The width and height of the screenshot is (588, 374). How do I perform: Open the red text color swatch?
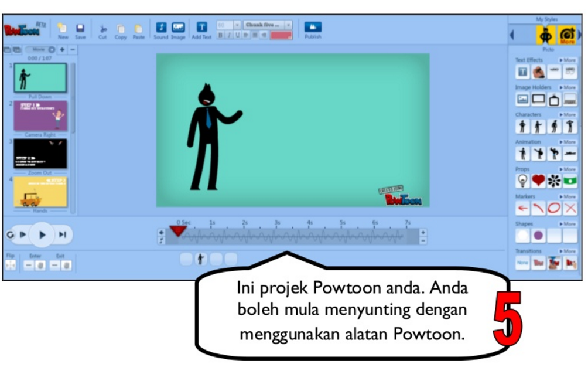click(x=281, y=35)
